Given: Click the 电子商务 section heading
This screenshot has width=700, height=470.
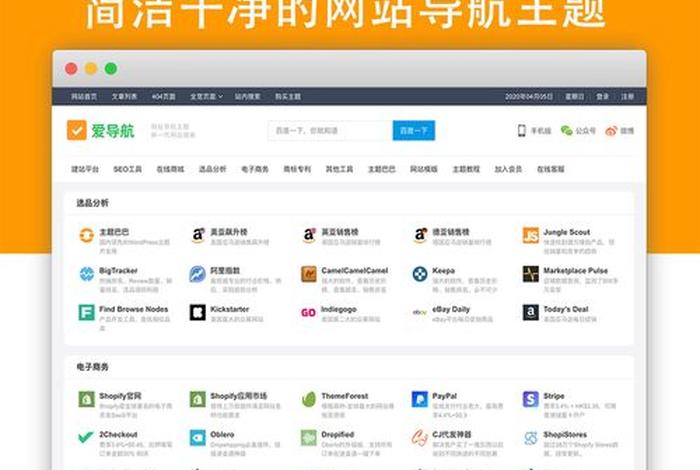Looking at the screenshot, I should (x=92, y=367).
